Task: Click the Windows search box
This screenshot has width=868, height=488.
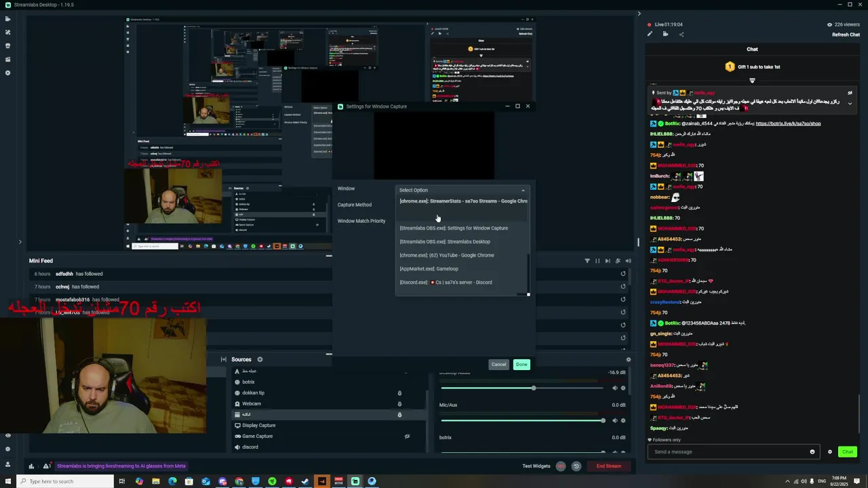Action: 65,481
